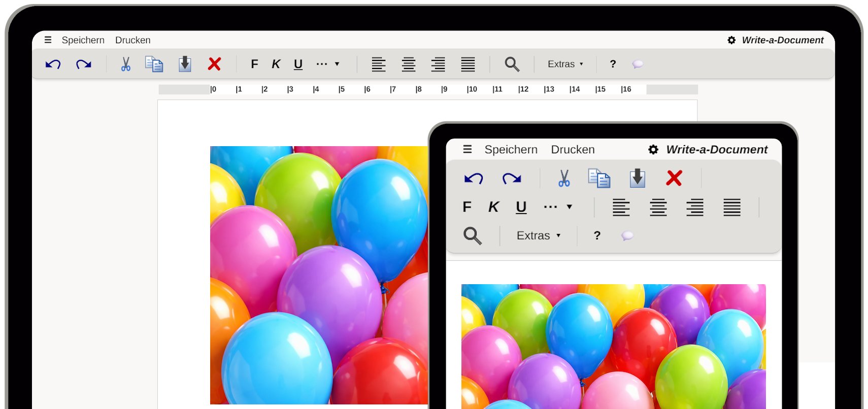Toggle bold F in laptop toolbar
The image size is (868, 409).
coord(255,64)
